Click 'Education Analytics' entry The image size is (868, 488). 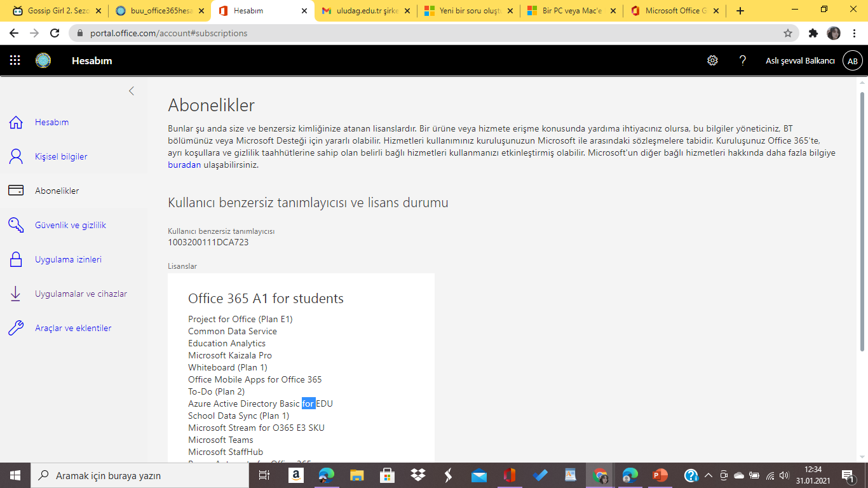(x=227, y=343)
